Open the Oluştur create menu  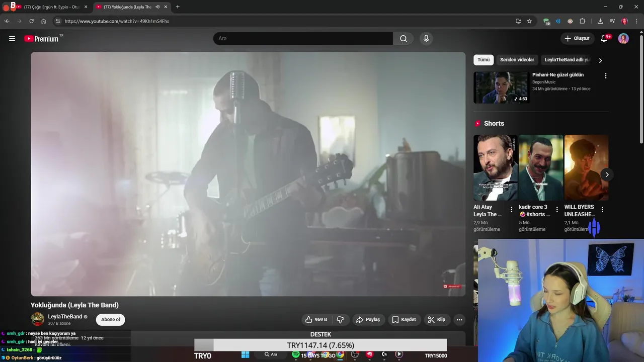[x=577, y=39]
